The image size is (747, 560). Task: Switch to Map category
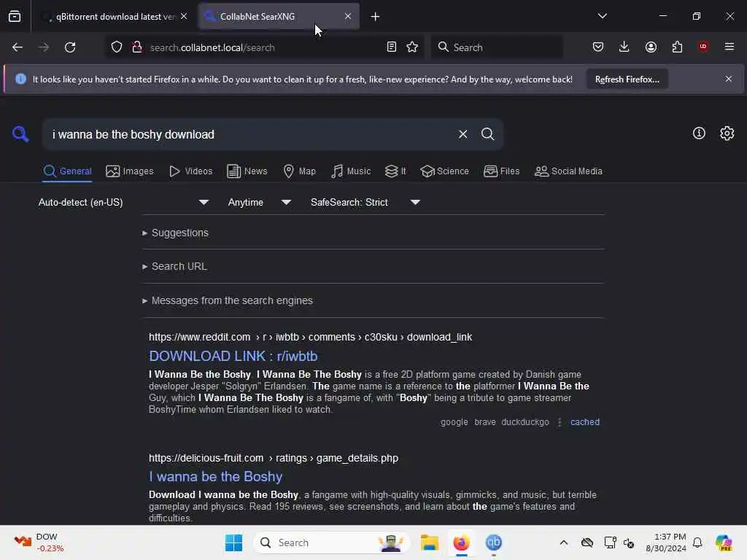click(x=299, y=171)
